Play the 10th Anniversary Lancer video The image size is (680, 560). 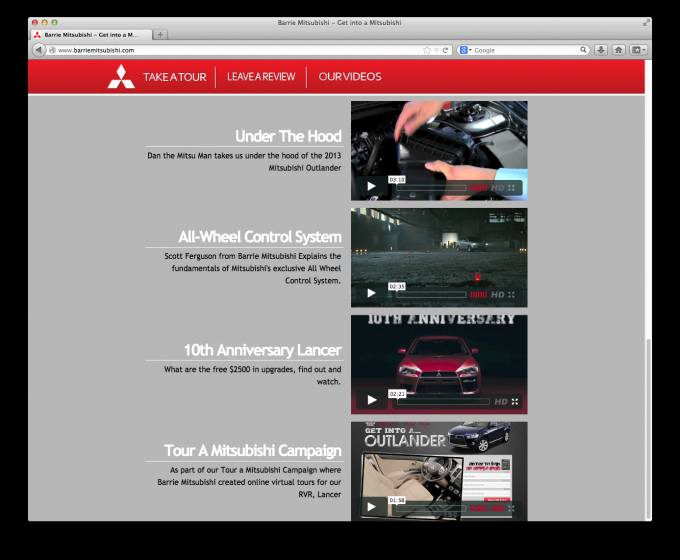[371, 400]
